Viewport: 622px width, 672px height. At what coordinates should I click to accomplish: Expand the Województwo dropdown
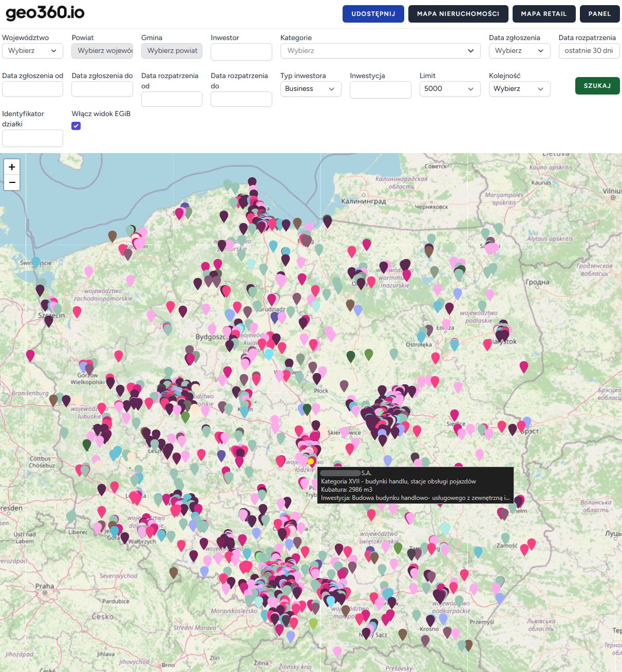pyautogui.click(x=32, y=51)
